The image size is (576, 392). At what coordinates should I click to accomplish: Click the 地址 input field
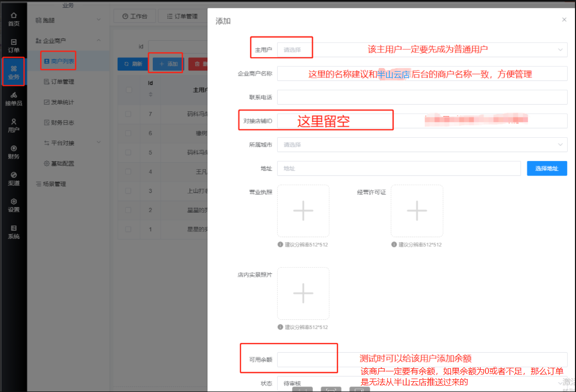(399, 169)
